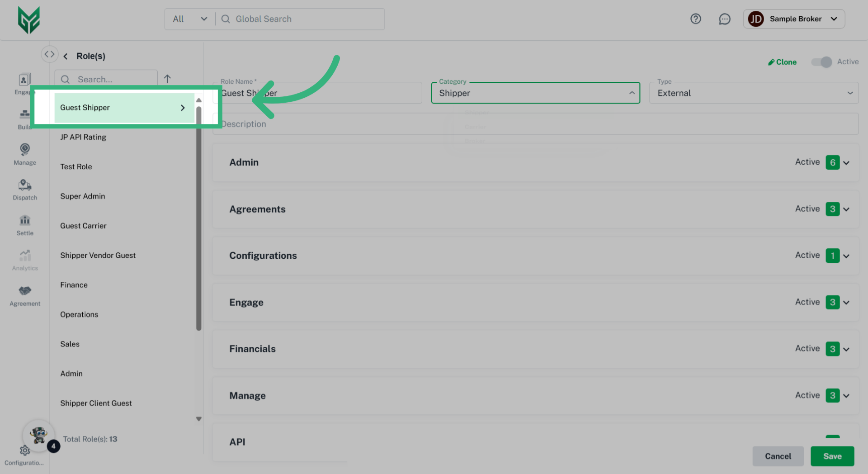Expand the Admin permissions section

[846, 163]
